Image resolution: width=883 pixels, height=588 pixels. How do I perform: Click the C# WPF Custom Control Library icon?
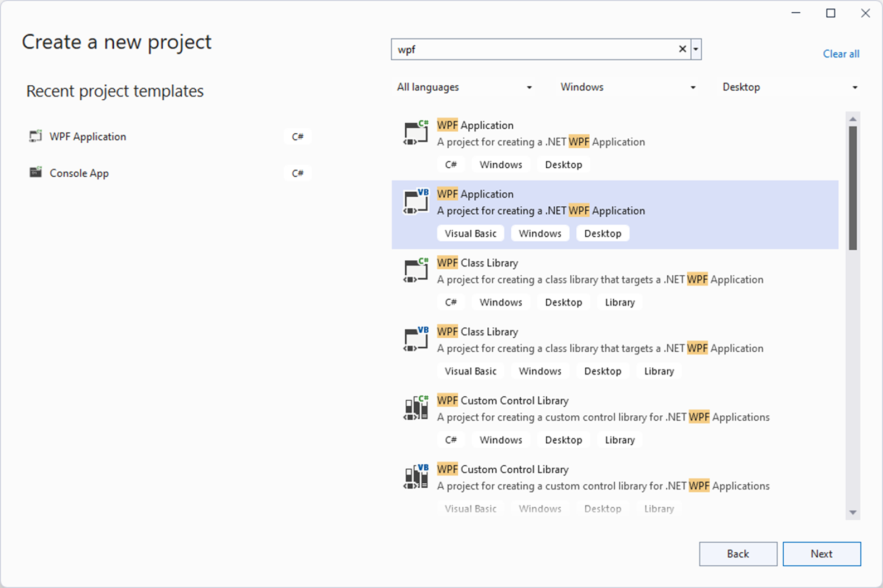click(x=416, y=408)
